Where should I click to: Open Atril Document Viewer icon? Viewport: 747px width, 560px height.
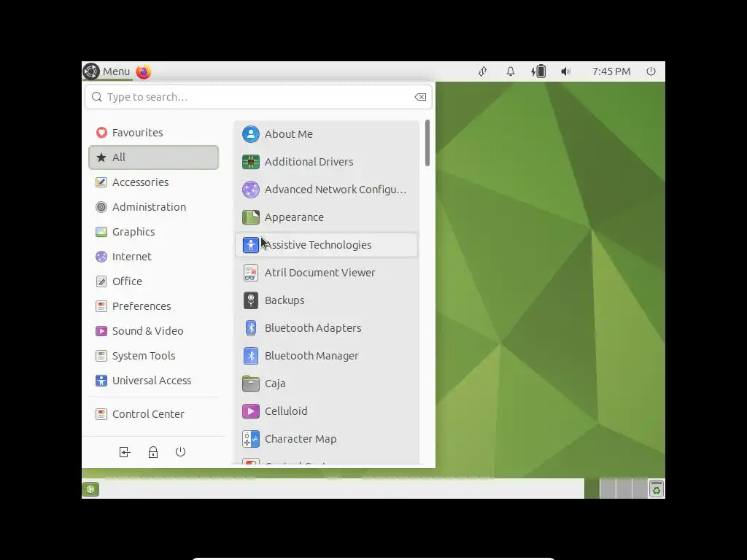pyautogui.click(x=251, y=273)
